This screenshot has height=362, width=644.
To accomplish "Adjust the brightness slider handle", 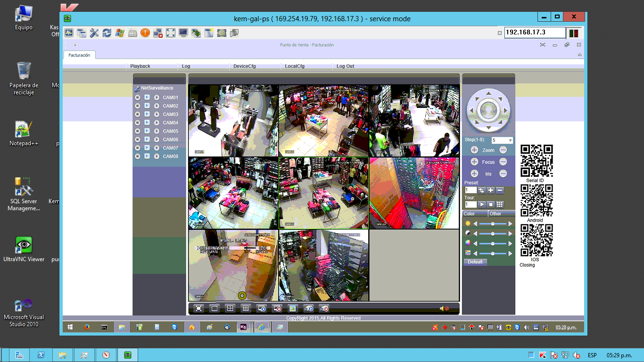I will click(x=493, y=223).
